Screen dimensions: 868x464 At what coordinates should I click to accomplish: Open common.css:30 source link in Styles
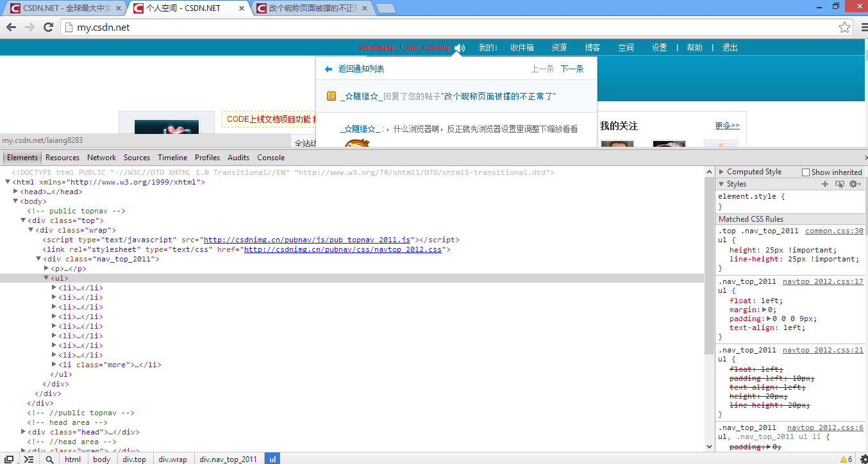(x=834, y=231)
